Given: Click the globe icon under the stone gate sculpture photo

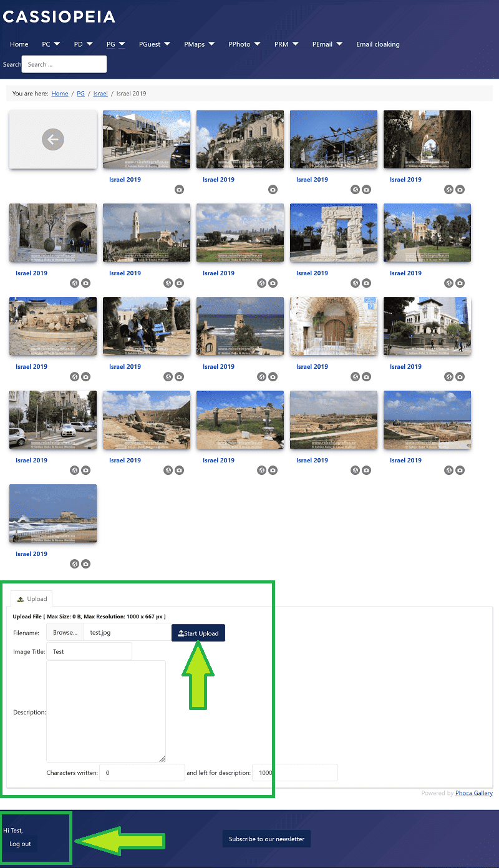Looking at the screenshot, I should pyautogui.click(x=355, y=283).
